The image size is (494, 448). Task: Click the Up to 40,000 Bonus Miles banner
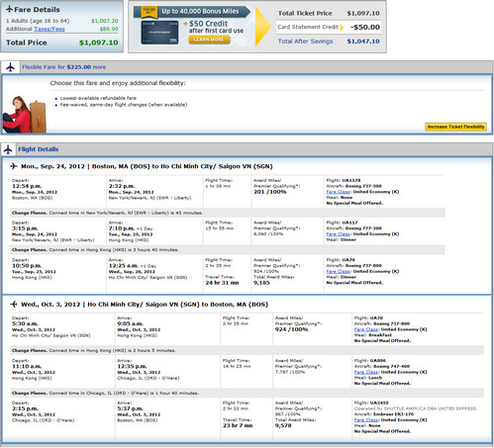200,12
